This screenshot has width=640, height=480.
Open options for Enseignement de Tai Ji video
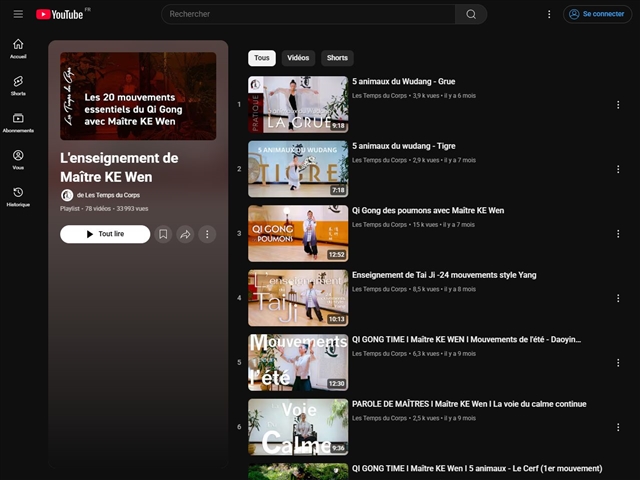(x=618, y=298)
